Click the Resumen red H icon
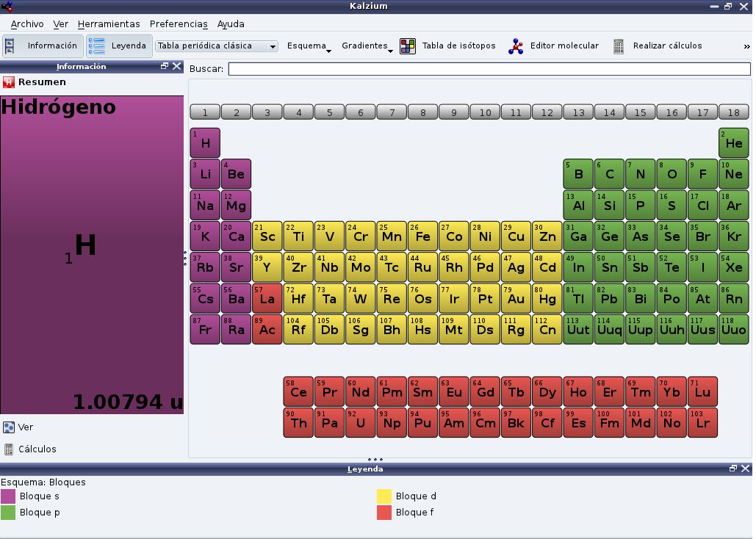Screen dimensions: 756x539 point(9,82)
